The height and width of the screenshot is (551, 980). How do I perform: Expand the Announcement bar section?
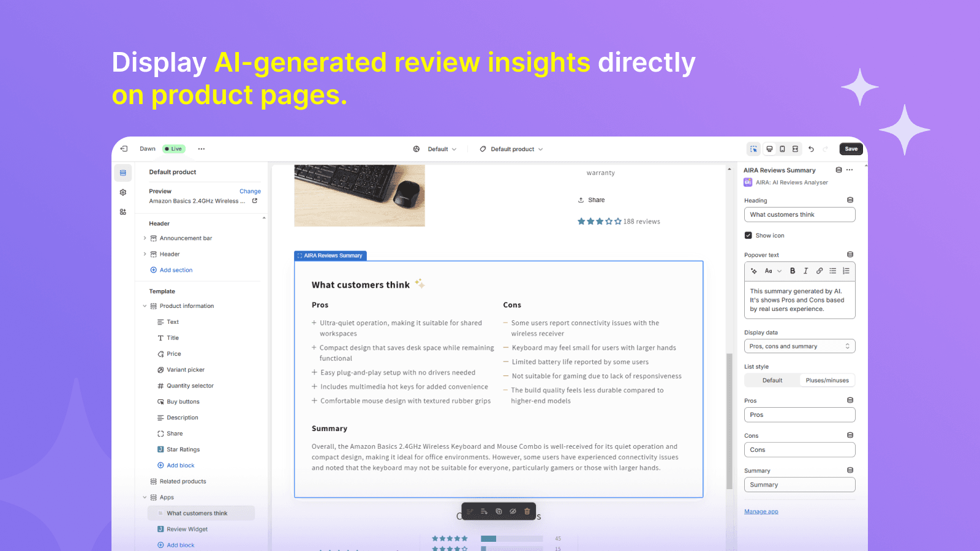145,238
